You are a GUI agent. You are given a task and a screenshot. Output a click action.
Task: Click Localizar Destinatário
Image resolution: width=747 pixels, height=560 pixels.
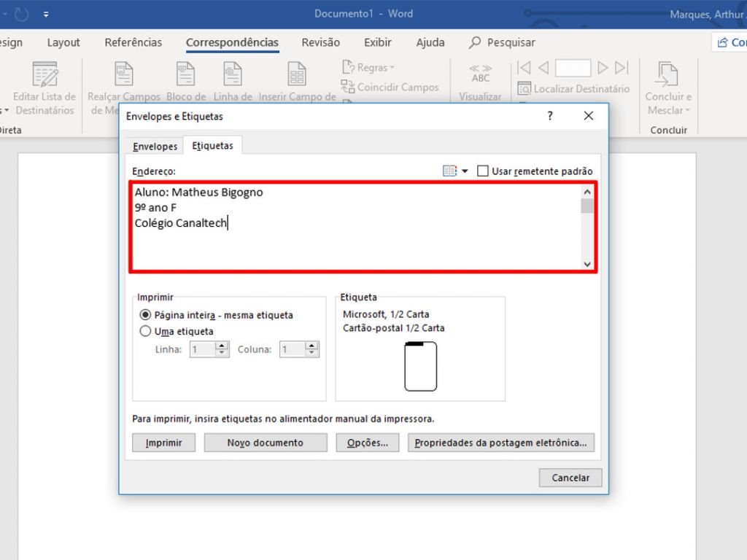pyautogui.click(x=573, y=88)
